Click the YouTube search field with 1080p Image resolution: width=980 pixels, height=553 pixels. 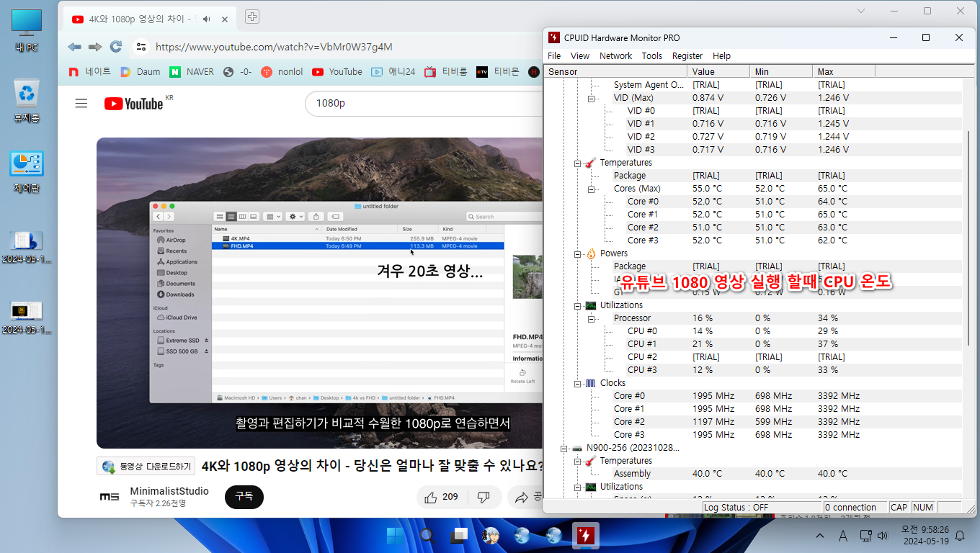(x=423, y=103)
